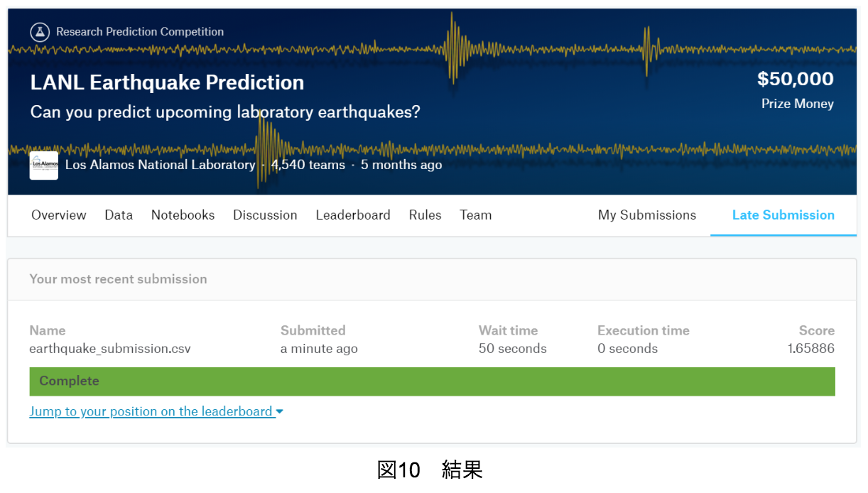
Task: Switch to the Notebooks tab
Action: (x=183, y=215)
